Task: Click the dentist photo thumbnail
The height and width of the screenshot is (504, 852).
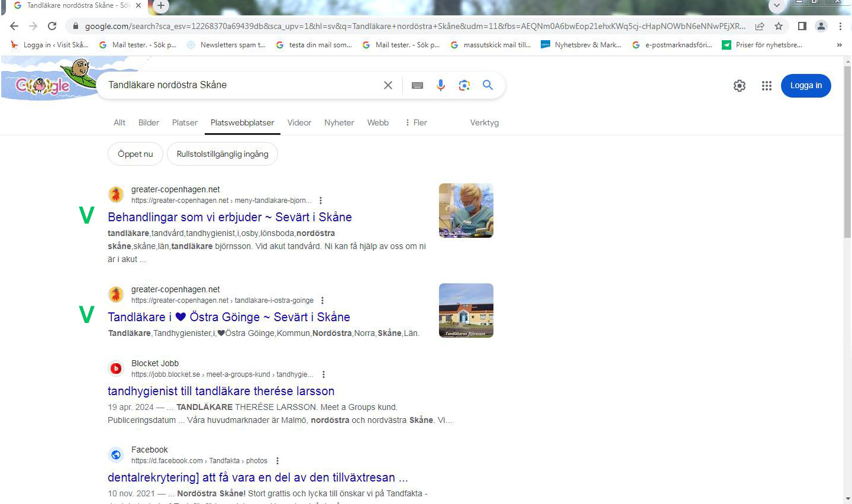Action: tap(466, 211)
